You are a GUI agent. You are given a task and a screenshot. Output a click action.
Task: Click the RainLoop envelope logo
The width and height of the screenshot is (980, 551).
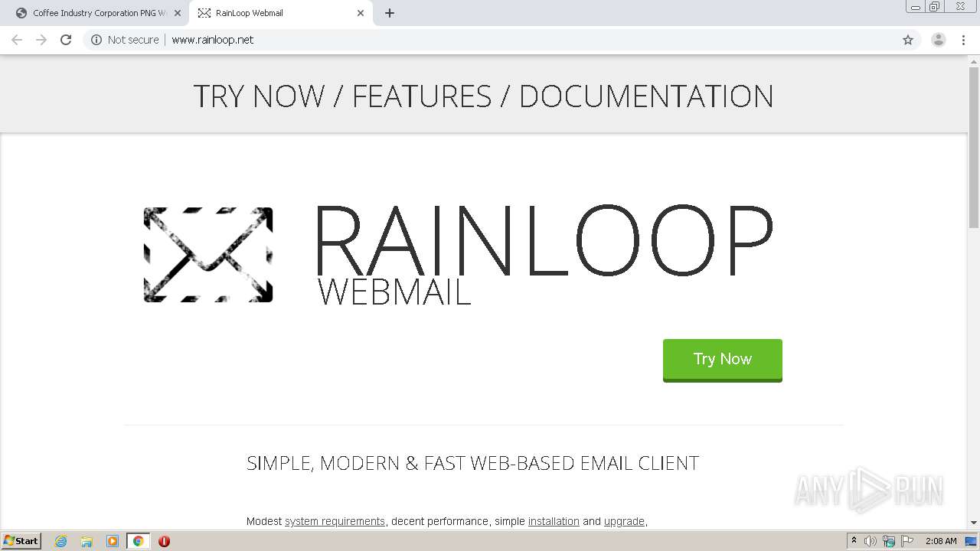click(x=208, y=254)
